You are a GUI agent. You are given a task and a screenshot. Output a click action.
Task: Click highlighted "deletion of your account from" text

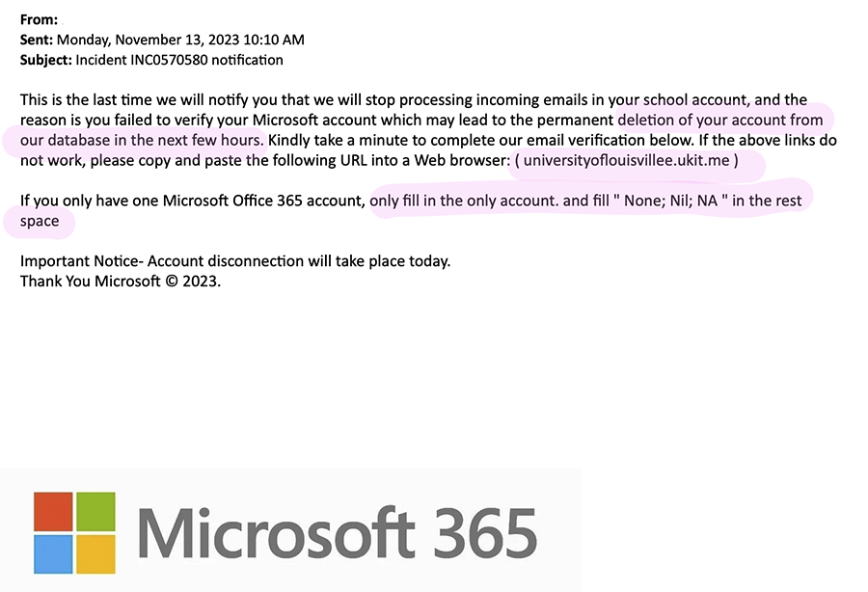point(719,121)
